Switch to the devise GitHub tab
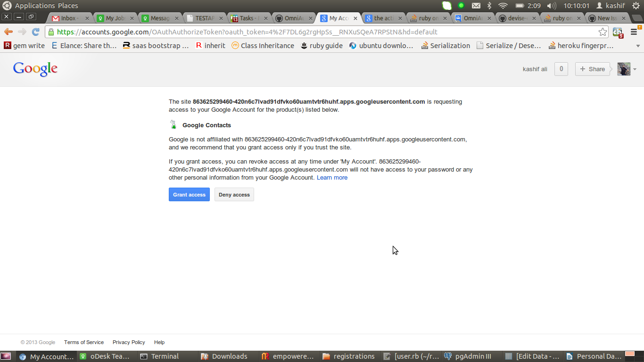 (x=518, y=18)
